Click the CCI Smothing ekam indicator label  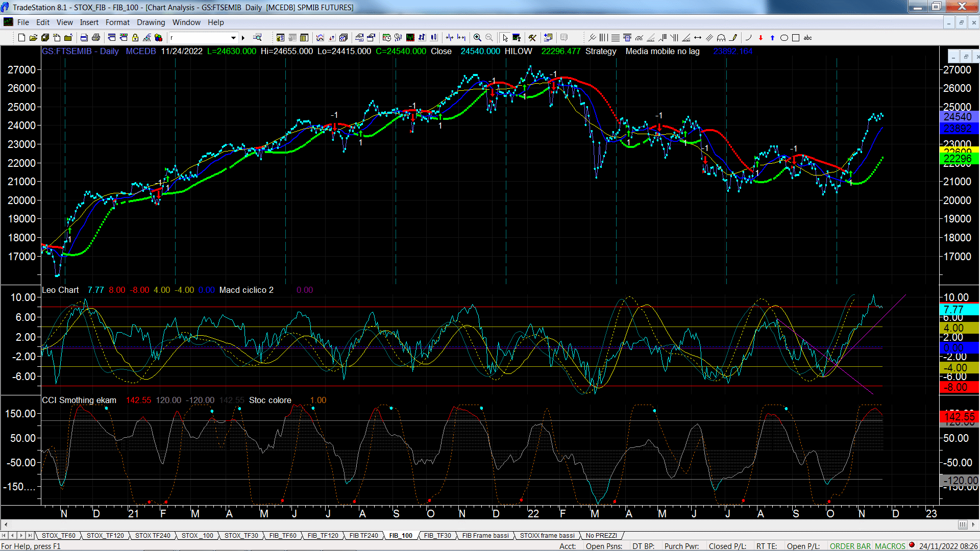click(79, 400)
